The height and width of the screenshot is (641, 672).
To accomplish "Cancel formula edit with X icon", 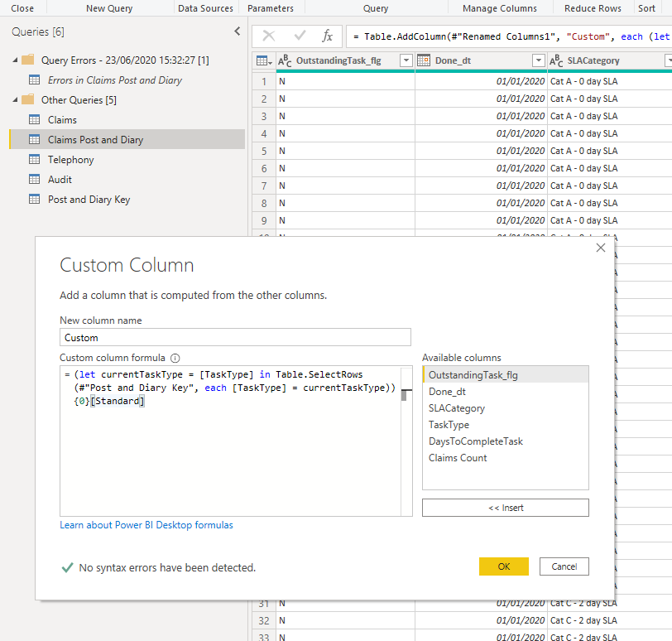I will click(x=269, y=36).
